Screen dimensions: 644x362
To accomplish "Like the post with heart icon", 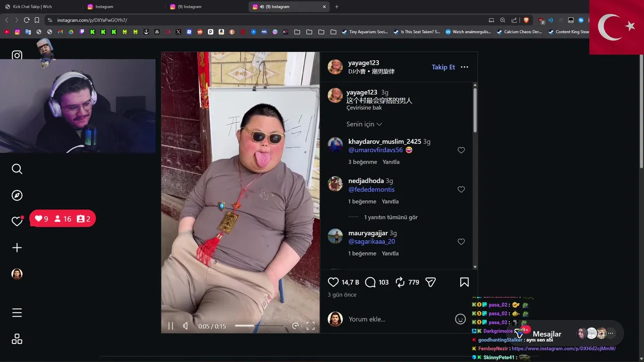I will tap(333, 283).
